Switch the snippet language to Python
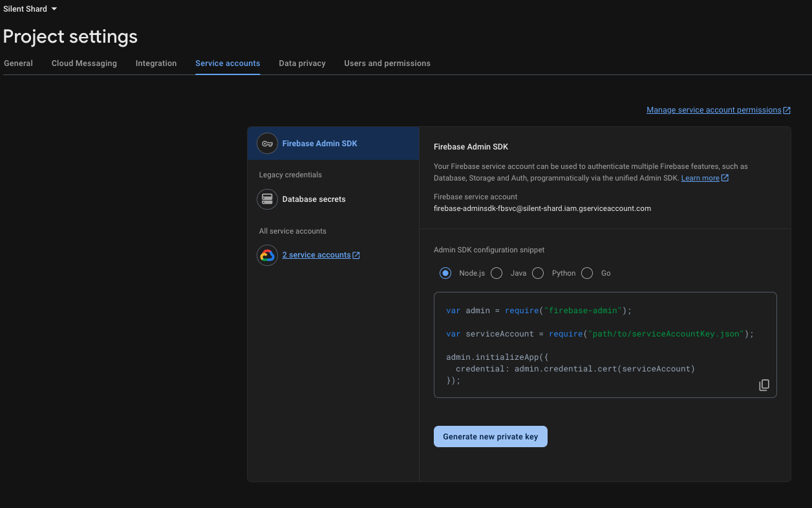 [537, 273]
